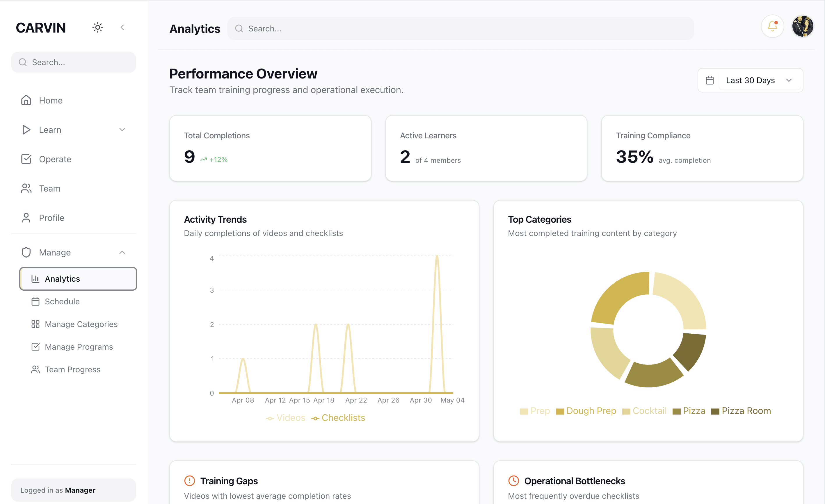Click the Home house icon
Viewport: 825px width, 504px height.
point(26,100)
